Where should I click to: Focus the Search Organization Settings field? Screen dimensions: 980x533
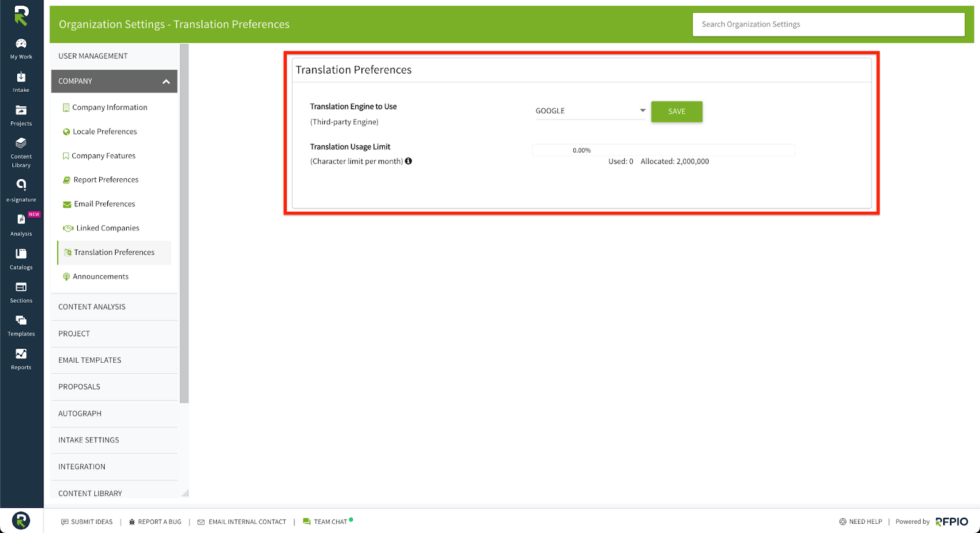[829, 25]
